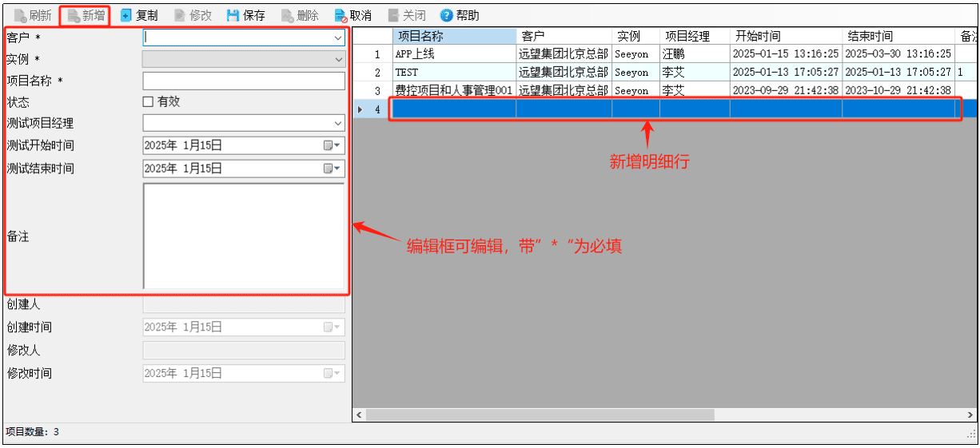This screenshot has width=980, height=448.
Task: Click the 删除 delete toolbar icon
Action: (286, 15)
